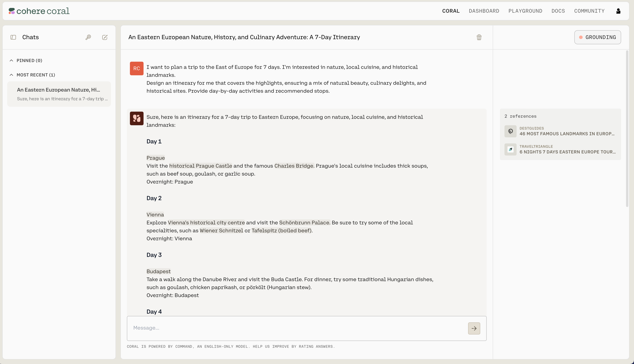Click the '2 references' label
This screenshot has width=634, height=364.
pyautogui.click(x=520, y=116)
